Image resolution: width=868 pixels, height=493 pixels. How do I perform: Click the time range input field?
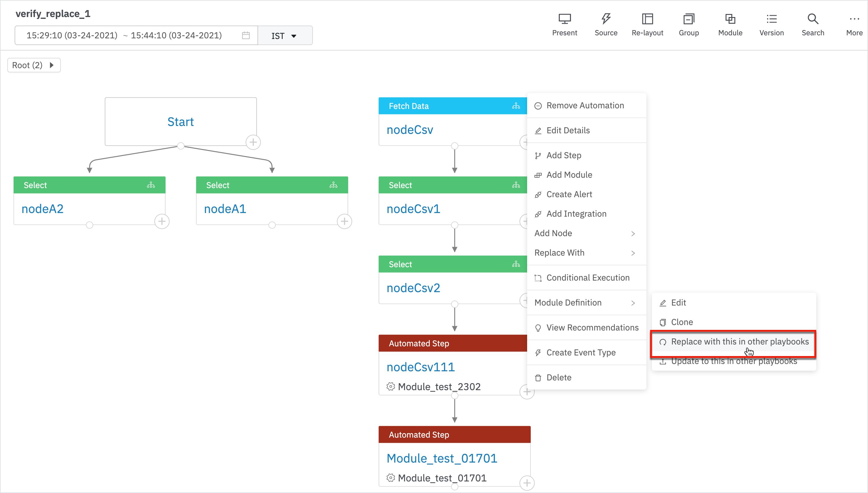click(136, 36)
